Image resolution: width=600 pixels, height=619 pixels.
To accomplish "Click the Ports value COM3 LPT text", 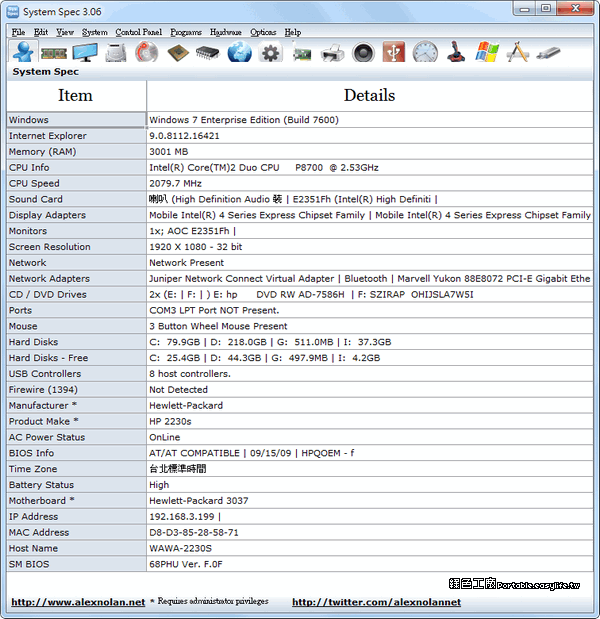I will (x=214, y=310).
